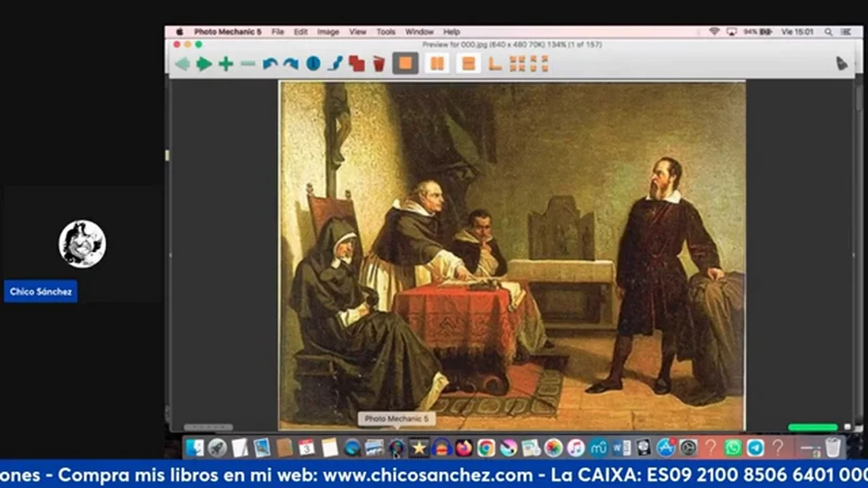This screenshot has width=868, height=488.
Task: Enable single image preview mode
Action: [405, 64]
